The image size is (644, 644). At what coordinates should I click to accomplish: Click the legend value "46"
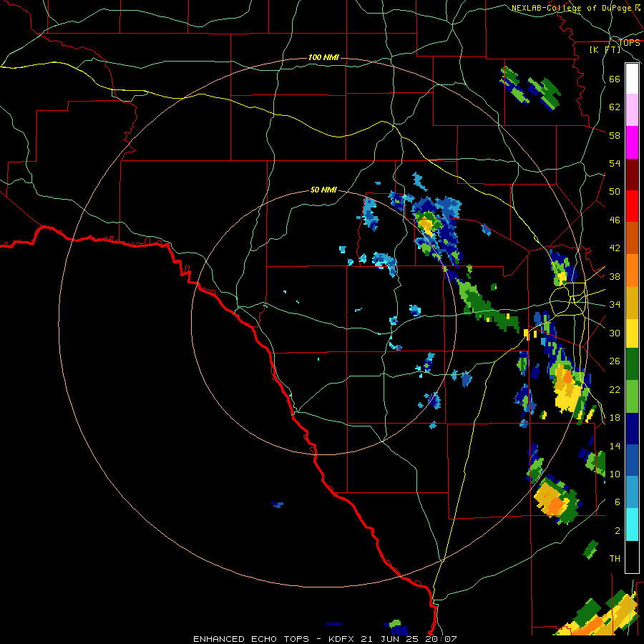point(615,220)
